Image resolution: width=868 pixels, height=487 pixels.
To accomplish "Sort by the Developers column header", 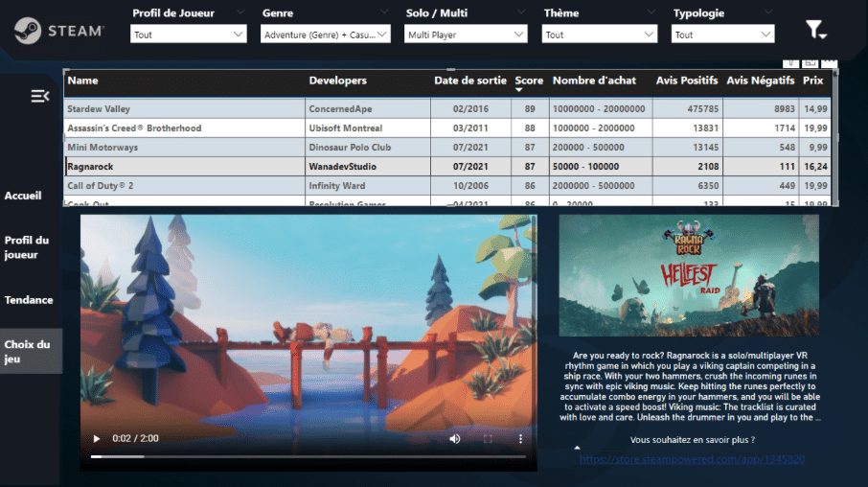I will coord(337,81).
